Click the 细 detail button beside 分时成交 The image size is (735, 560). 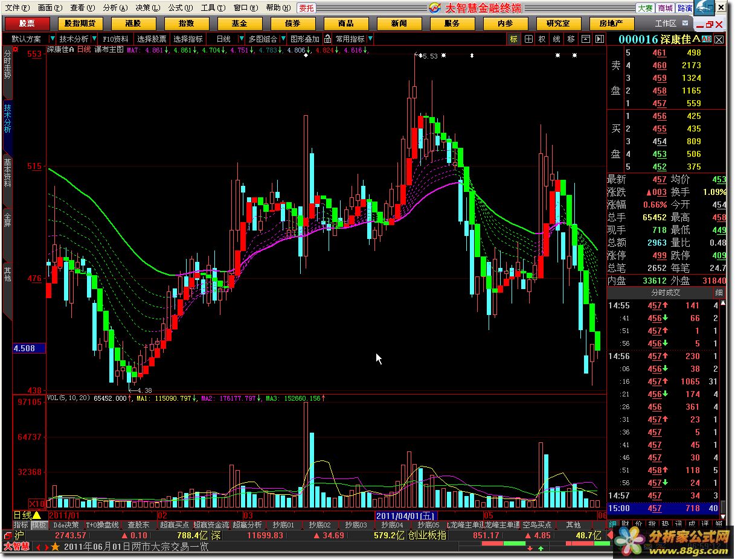point(719,292)
